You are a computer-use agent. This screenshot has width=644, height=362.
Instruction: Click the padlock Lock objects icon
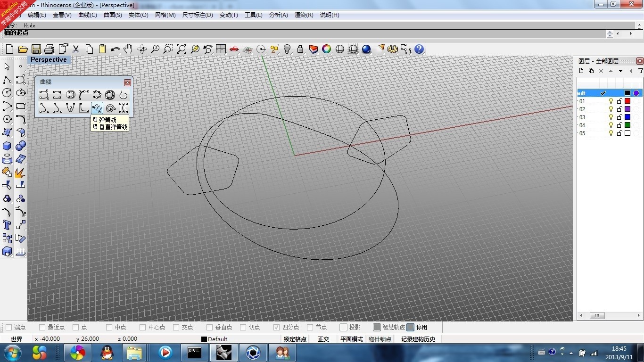tap(300, 49)
